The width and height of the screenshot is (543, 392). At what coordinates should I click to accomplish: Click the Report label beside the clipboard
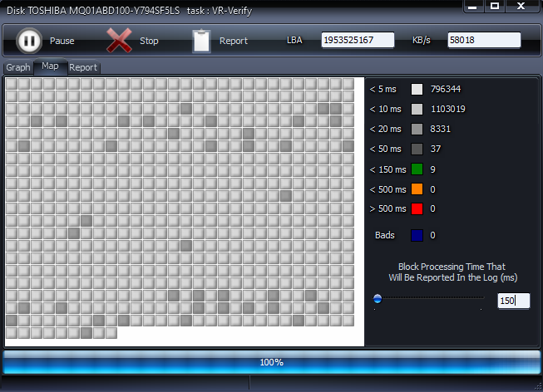point(234,41)
